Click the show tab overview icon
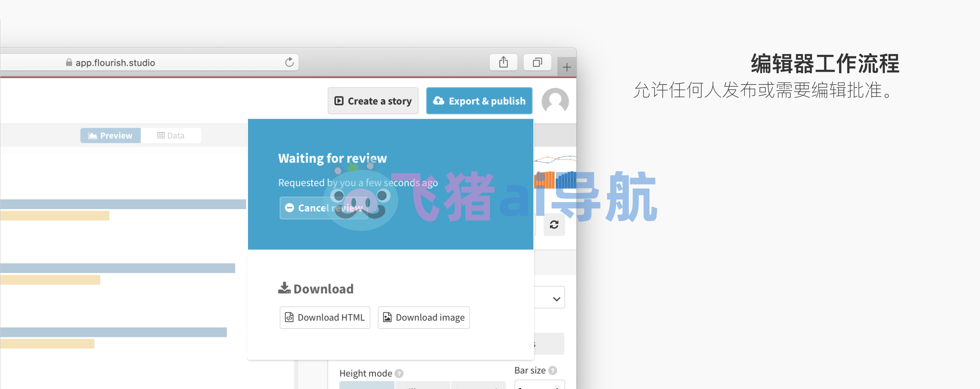 (x=537, y=62)
